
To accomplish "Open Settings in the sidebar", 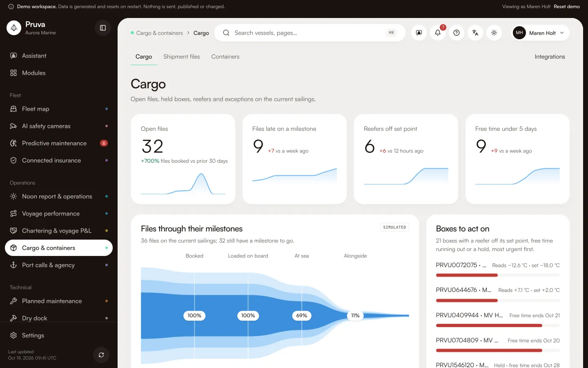I will (x=59, y=335).
